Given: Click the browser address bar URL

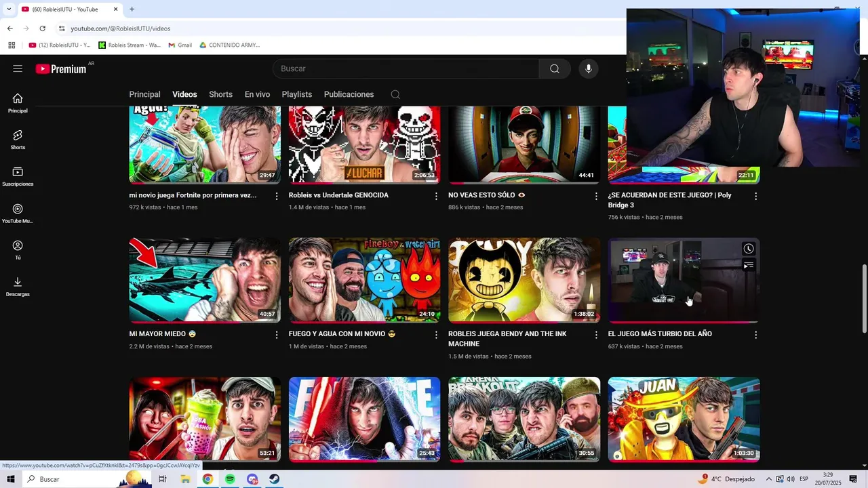Looking at the screenshot, I should coord(121,28).
